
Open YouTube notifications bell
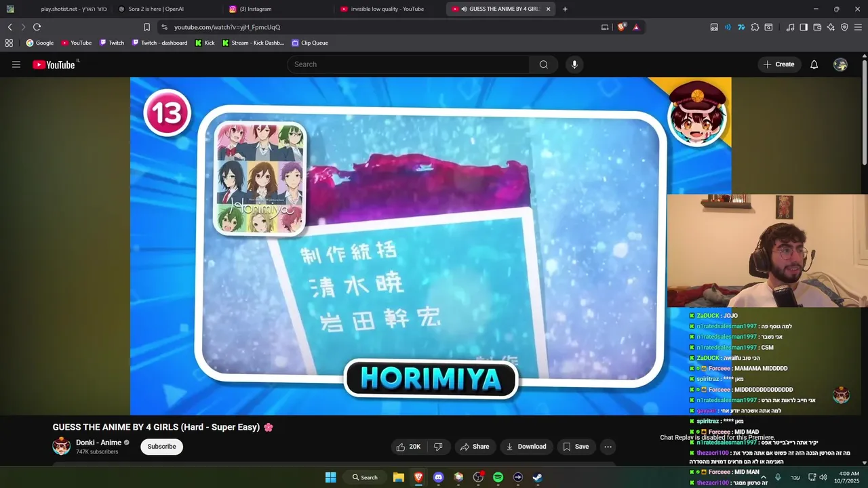click(x=814, y=64)
